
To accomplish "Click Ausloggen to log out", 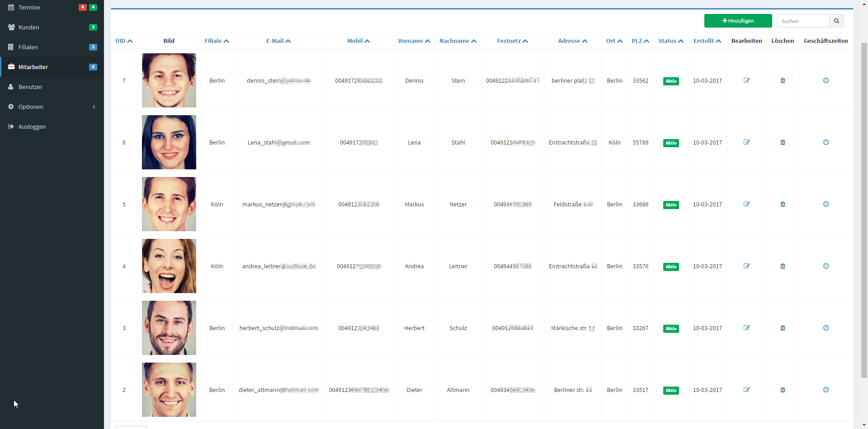I will pos(32,126).
